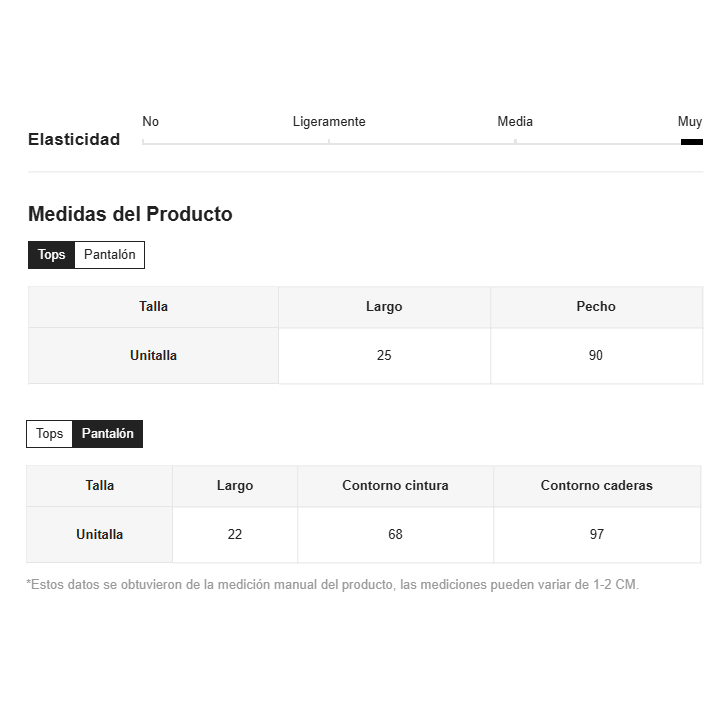Click the 'Contorno caderas' column header

point(597,486)
